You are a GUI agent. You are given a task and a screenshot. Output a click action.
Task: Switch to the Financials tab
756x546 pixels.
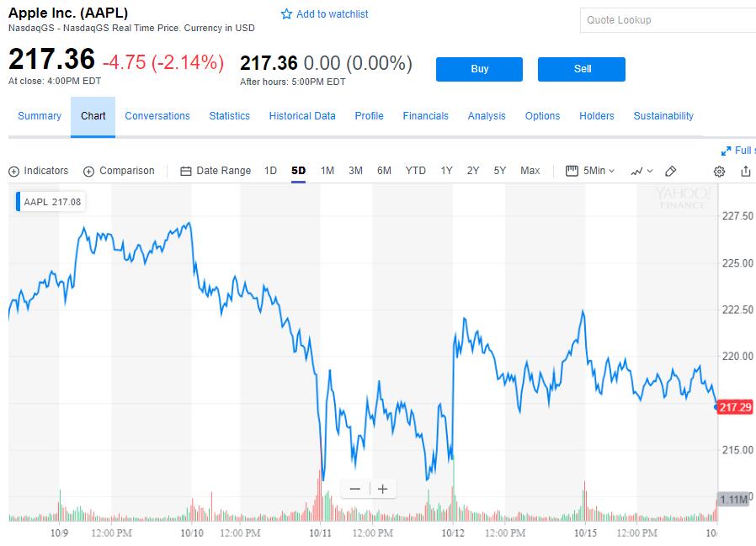pyautogui.click(x=425, y=116)
